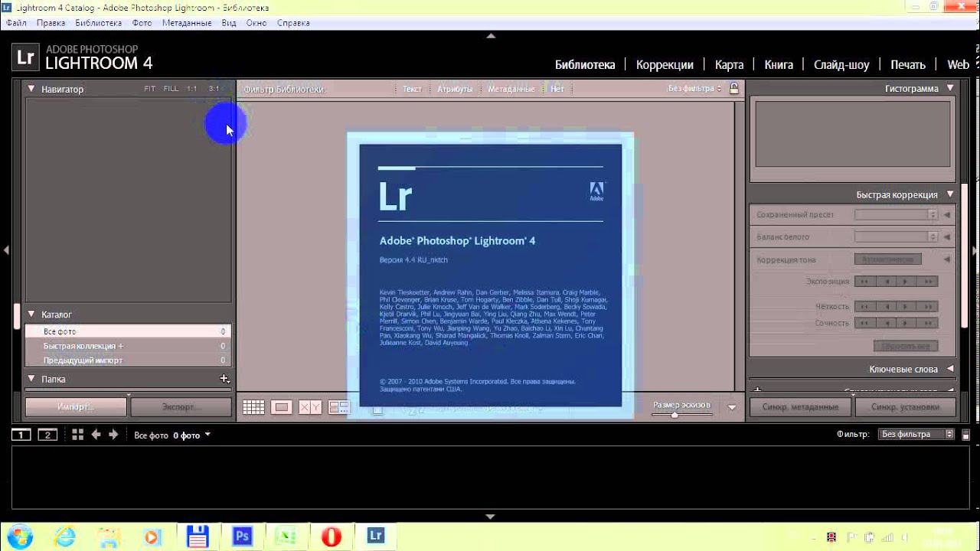Open the Баланс белого dropdown
This screenshot has height=551, width=980.
[x=896, y=237]
